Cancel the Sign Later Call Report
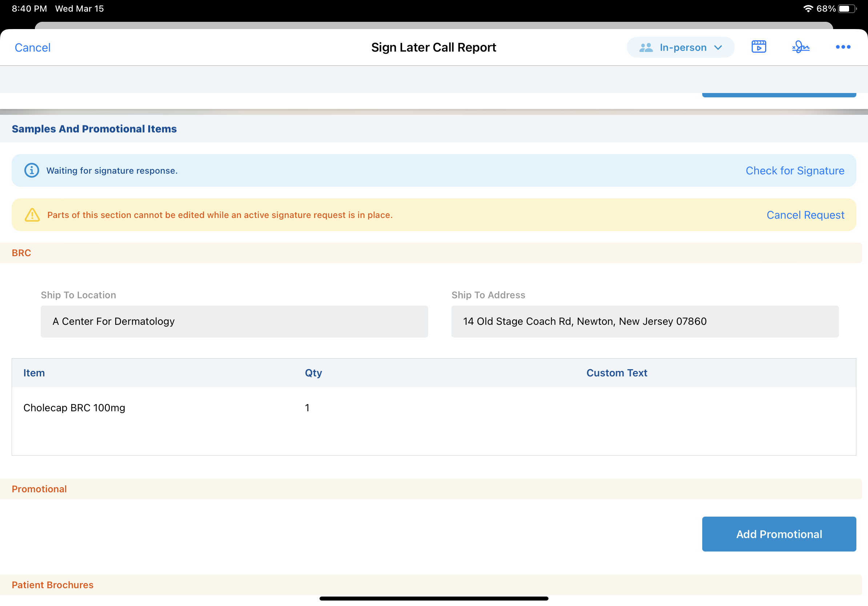The image size is (868, 606). 32,48
